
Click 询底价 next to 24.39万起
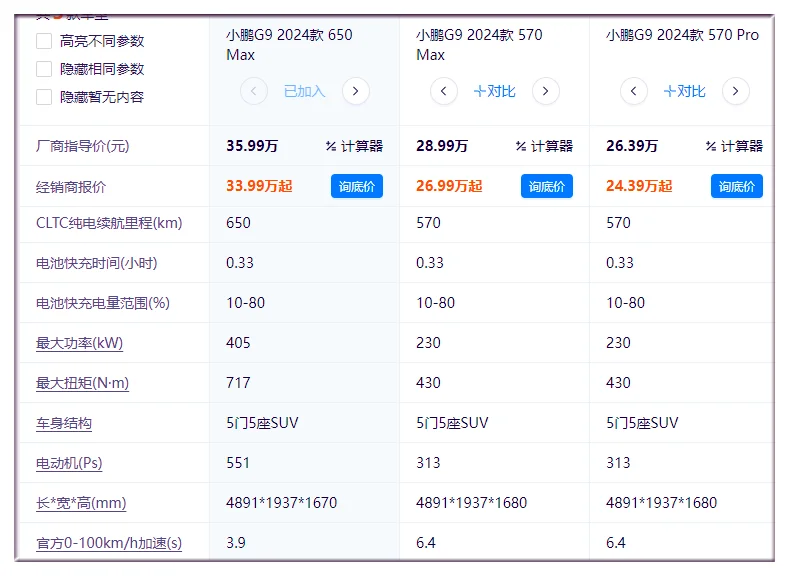737,186
